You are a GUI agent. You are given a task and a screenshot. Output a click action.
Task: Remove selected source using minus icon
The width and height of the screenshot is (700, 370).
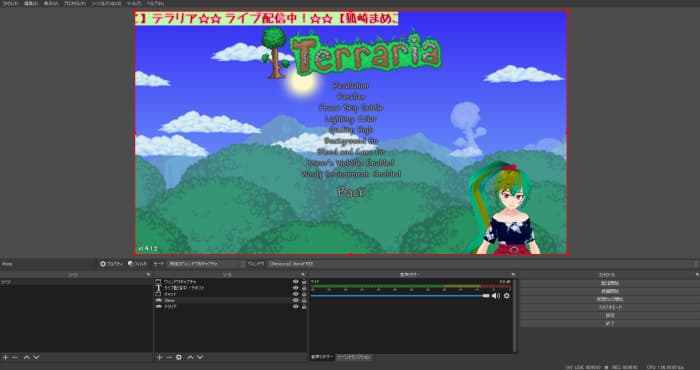pos(169,357)
